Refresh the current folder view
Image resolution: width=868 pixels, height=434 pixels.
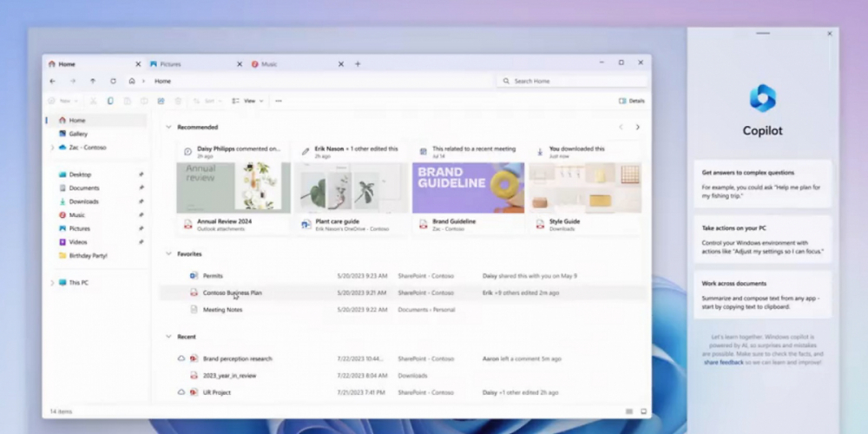[113, 81]
